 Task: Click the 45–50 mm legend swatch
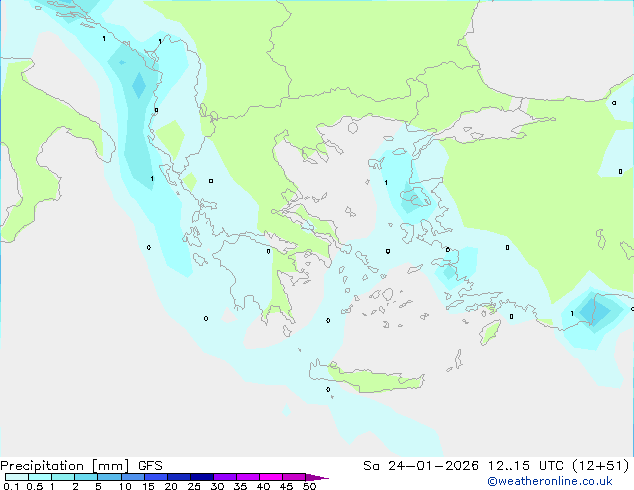[x=294, y=477]
